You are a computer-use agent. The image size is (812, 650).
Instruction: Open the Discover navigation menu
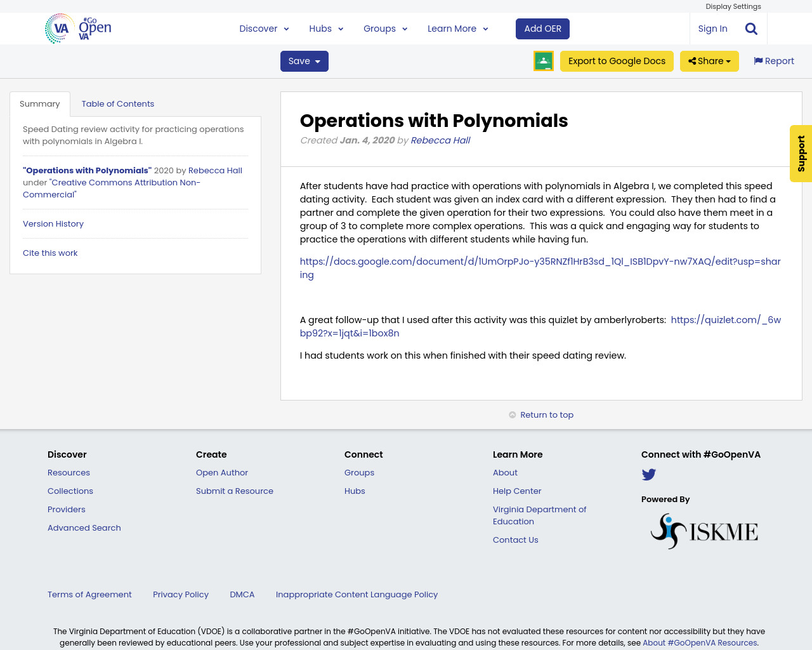264,28
